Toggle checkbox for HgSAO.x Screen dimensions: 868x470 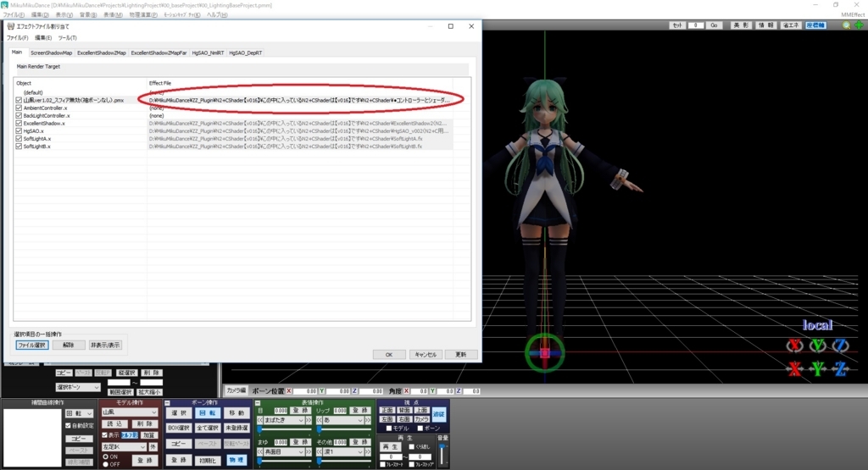[19, 131]
